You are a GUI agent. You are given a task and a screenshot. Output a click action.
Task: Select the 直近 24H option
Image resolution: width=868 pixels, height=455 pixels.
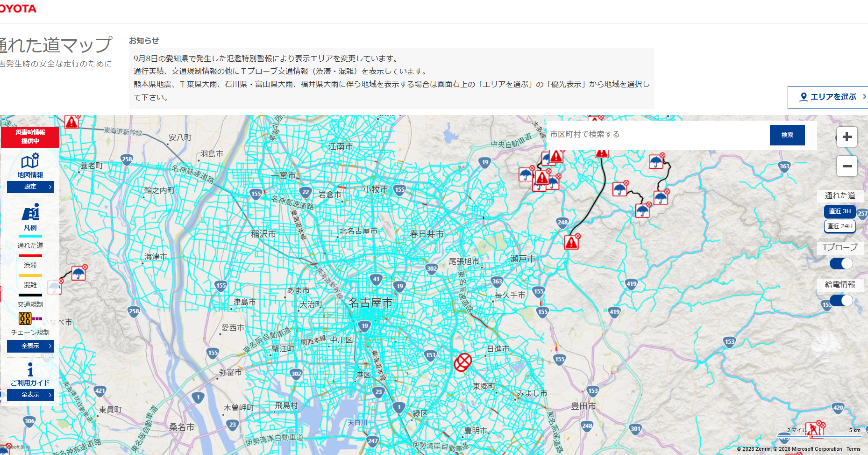pos(840,226)
